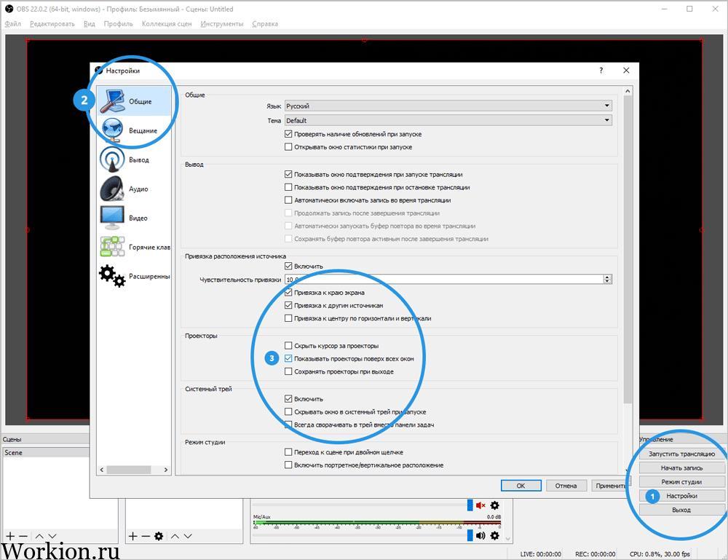Open the Инструменты menu
The image size is (728, 560).
pos(222,24)
